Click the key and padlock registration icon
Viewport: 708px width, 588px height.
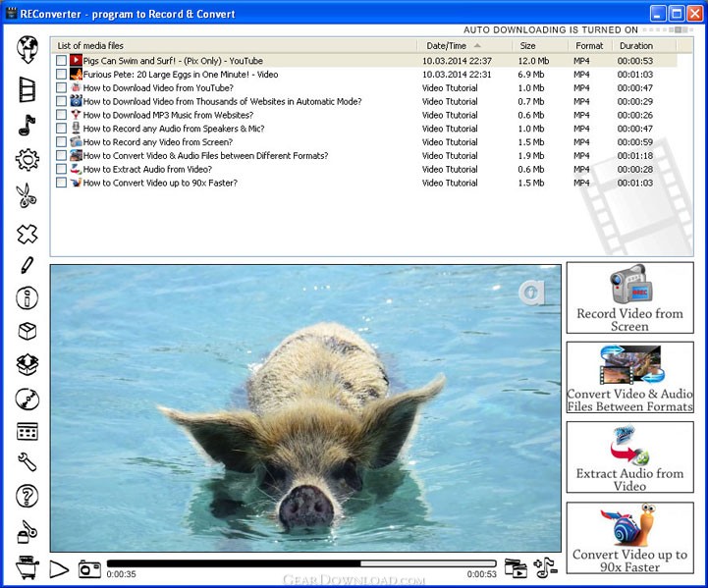tap(27, 532)
